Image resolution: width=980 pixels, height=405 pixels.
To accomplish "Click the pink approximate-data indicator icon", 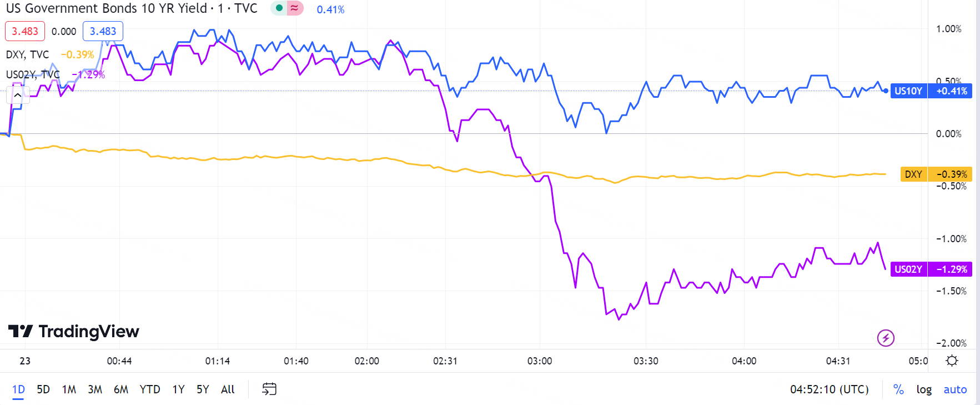I will (295, 8).
